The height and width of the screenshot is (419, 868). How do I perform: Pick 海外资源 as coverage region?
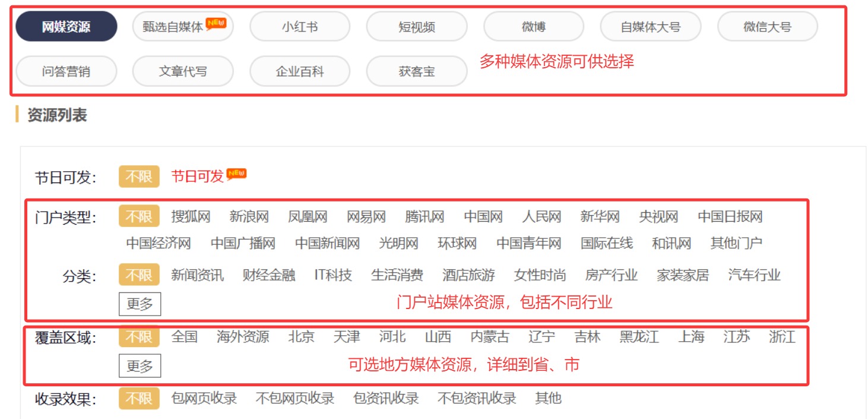[243, 337]
